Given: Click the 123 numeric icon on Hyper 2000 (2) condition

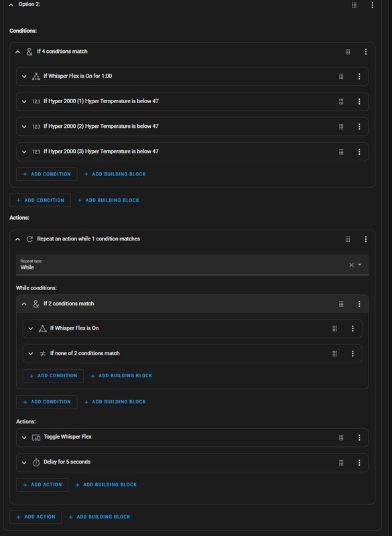Looking at the screenshot, I should [37, 126].
